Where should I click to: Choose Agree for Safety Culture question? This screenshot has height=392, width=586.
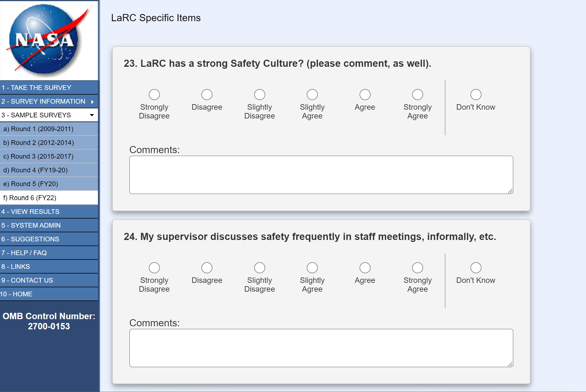365,95
